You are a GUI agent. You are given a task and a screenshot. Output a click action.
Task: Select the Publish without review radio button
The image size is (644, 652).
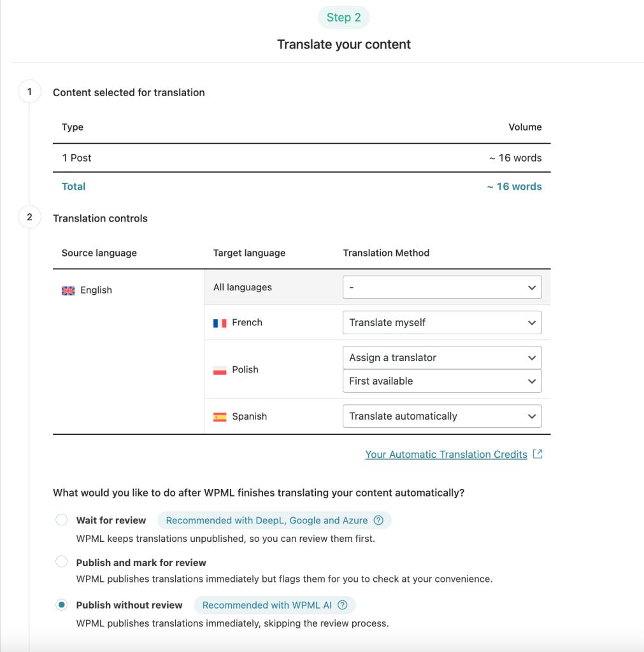62,605
